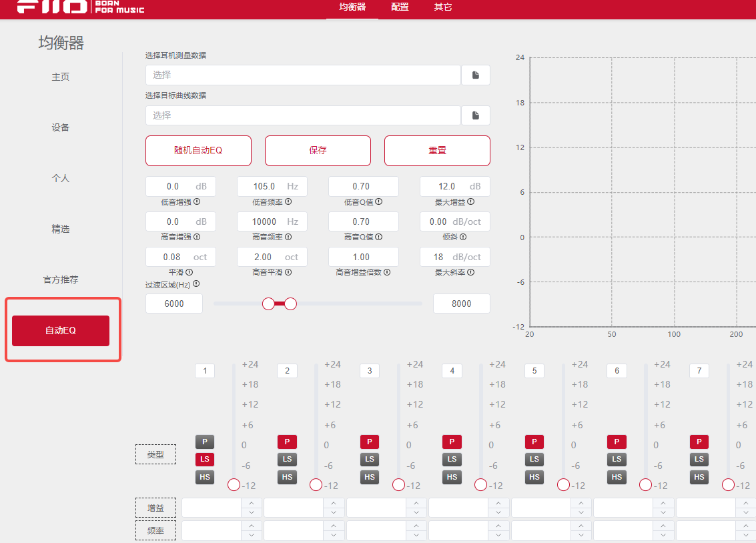Increase band 1 gain with up arrow
This screenshot has width=756, height=543.
[251, 504]
